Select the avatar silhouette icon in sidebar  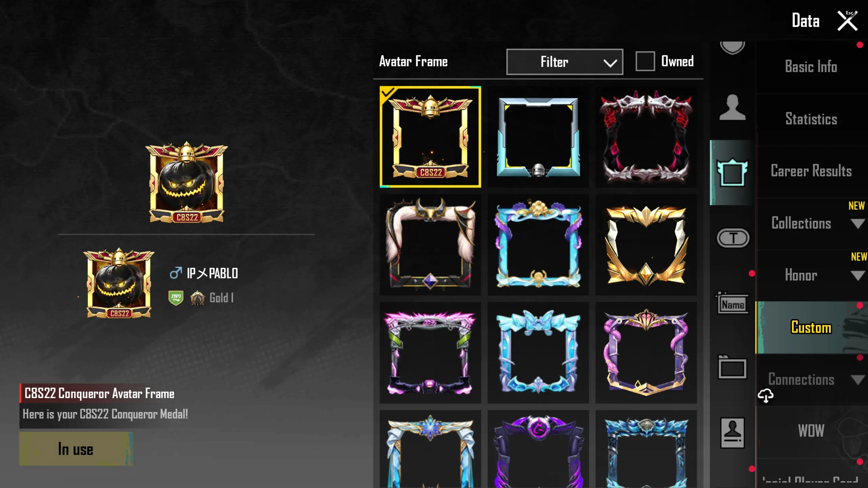pos(732,107)
